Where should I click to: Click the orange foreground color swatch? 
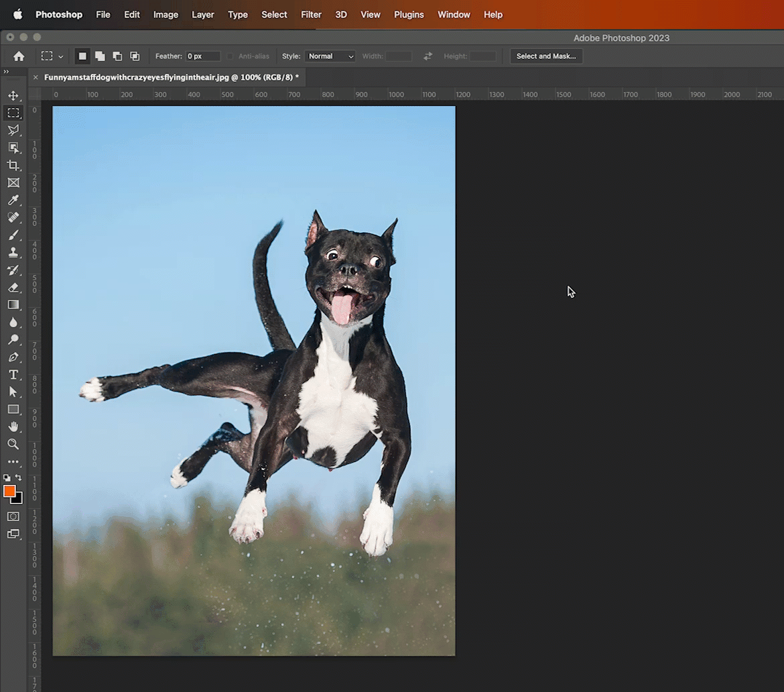pos(9,491)
